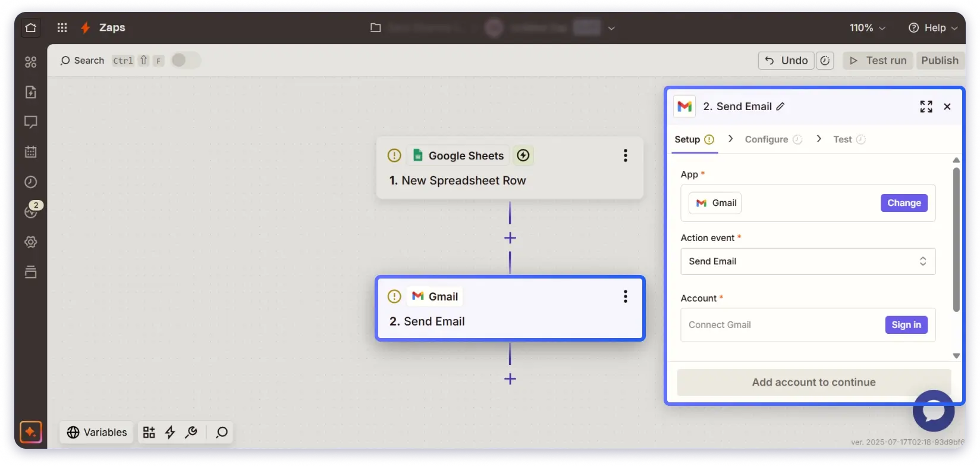Switch to the Test tab
This screenshot has height=466, width=980.
[x=849, y=139]
